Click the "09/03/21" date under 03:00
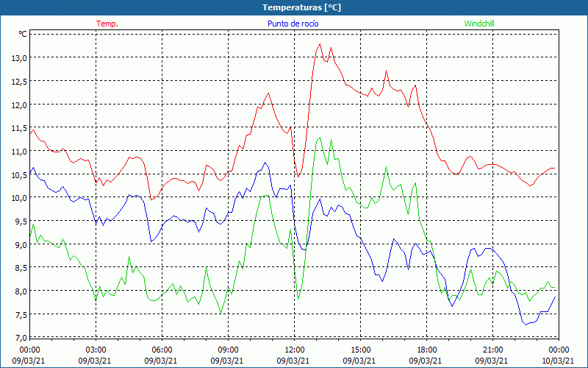Image resolution: width=588 pixels, height=368 pixels. pyautogui.click(x=95, y=361)
